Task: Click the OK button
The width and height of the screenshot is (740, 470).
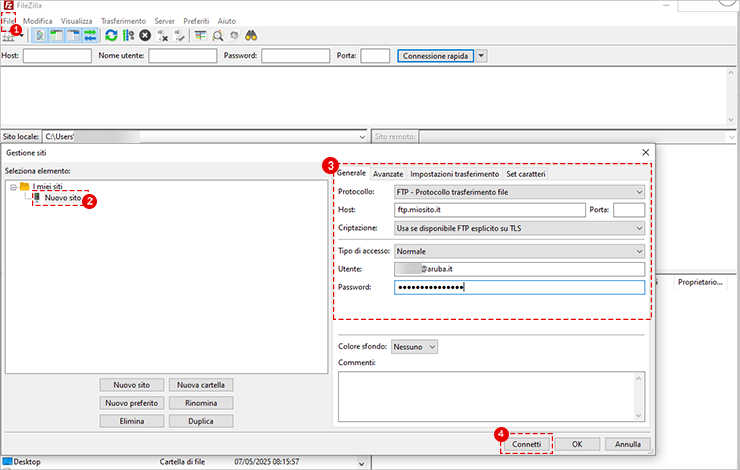Action: click(x=577, y=444)
